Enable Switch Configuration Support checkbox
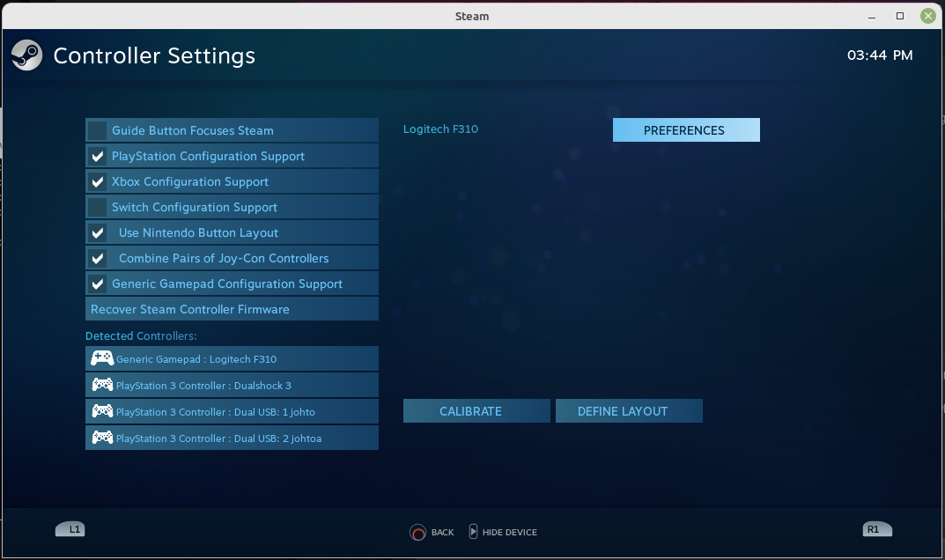Screen dimensions: 945x560 coord(97,207)
